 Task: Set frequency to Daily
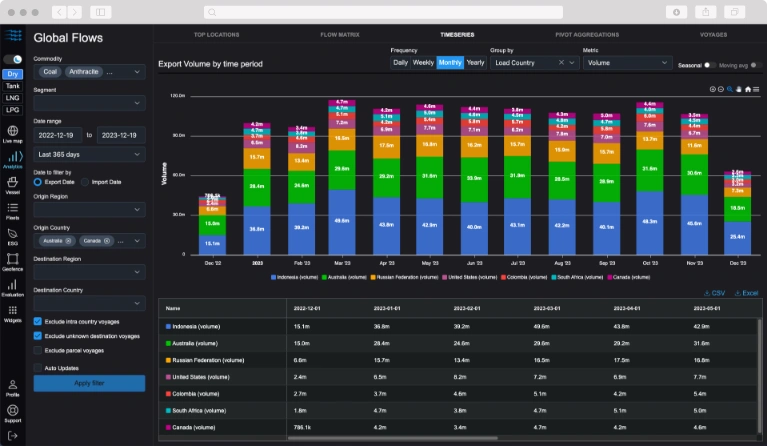coord(400,63)
